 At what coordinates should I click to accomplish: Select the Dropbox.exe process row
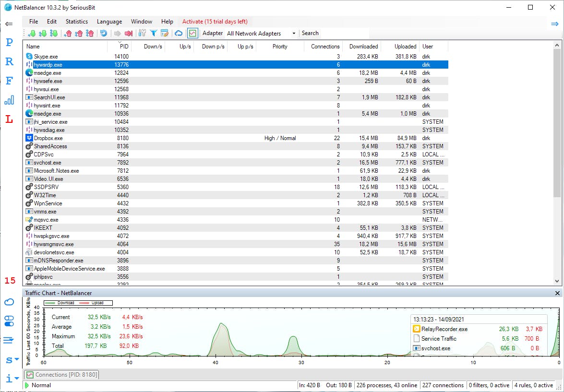[48, 138]
